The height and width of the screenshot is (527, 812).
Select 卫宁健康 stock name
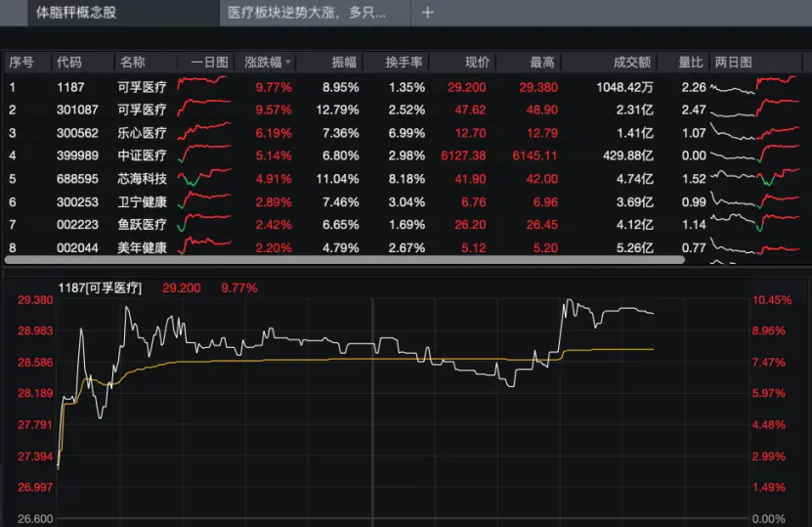click(x=142, y=201)
